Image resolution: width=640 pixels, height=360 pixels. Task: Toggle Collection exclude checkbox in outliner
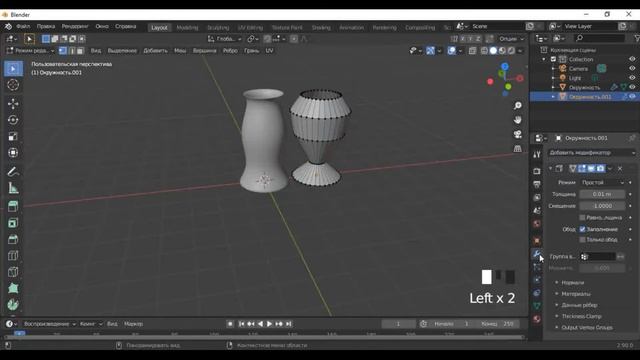pos(553,59)
